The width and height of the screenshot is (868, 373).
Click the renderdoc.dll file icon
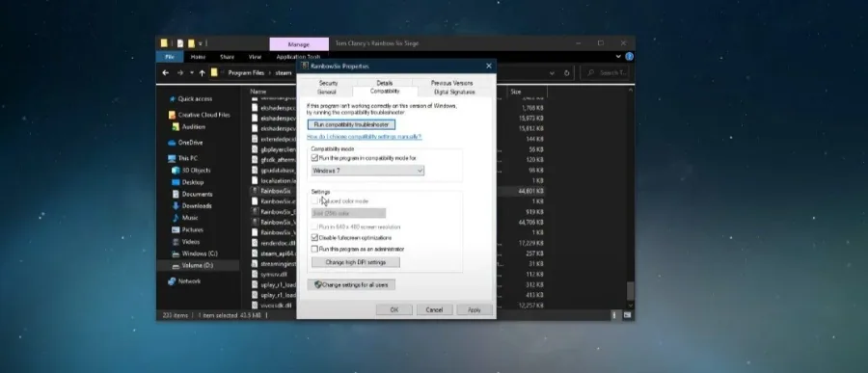coord(256,242)
